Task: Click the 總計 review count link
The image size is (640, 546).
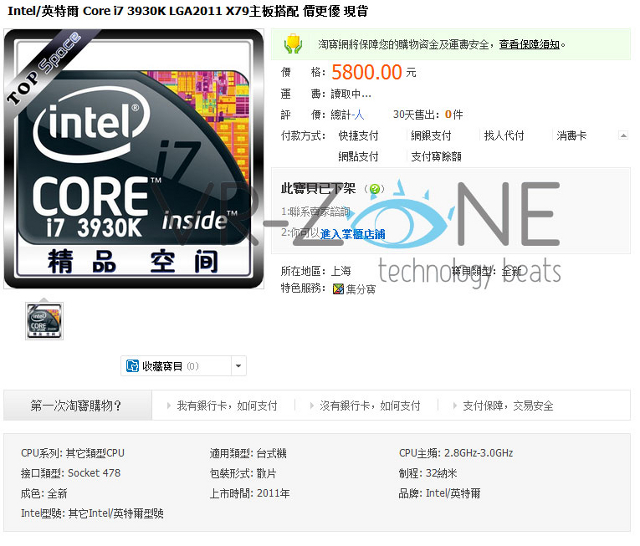Action: [x=347, y=115]
